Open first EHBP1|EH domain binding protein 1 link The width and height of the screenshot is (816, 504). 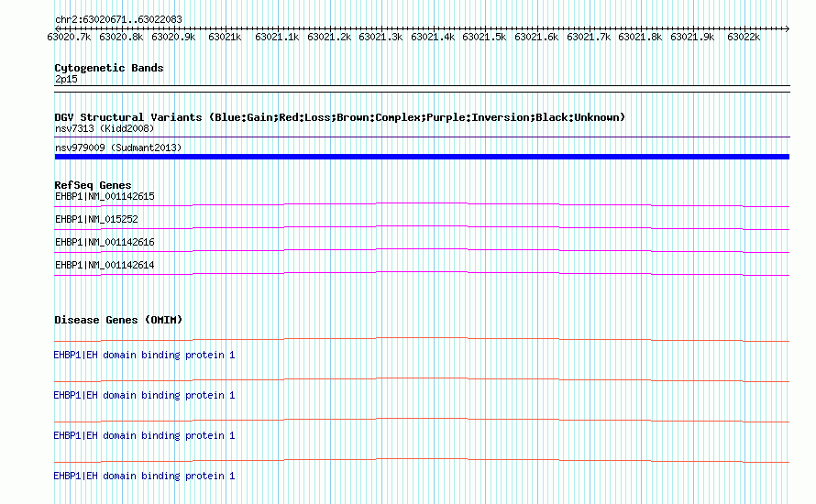[144, 355]
